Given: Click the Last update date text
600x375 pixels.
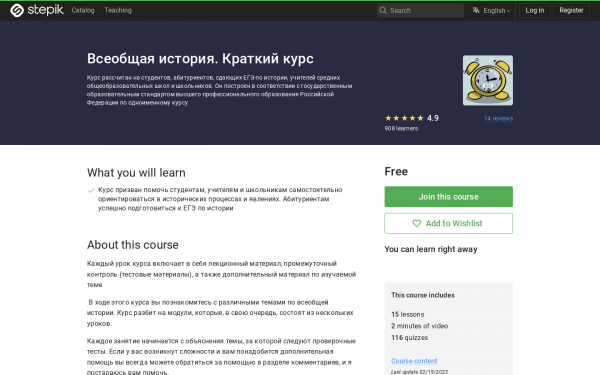Looking at the screenshot, I should pos(419,372).
